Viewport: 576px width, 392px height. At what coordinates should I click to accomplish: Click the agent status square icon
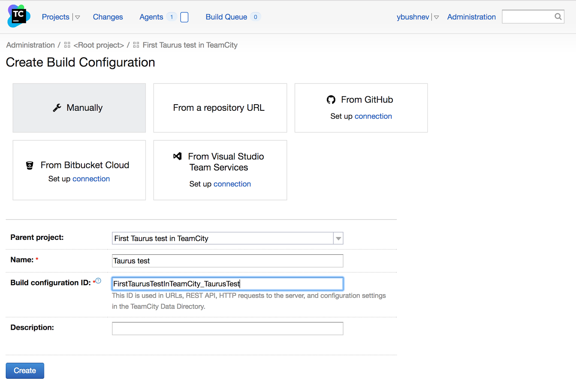tap(184, 17)
